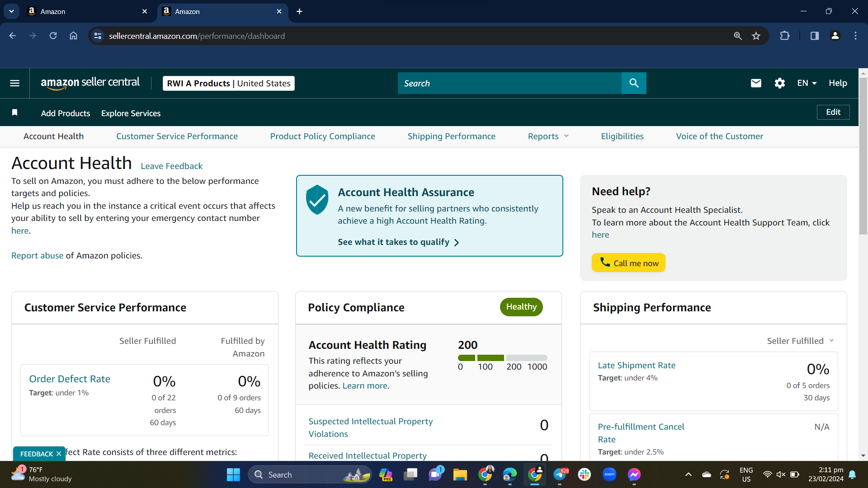This screenshot has height=488, width=868.
Task: Open the Chrome three-dot menu
Action: (855, 36)
